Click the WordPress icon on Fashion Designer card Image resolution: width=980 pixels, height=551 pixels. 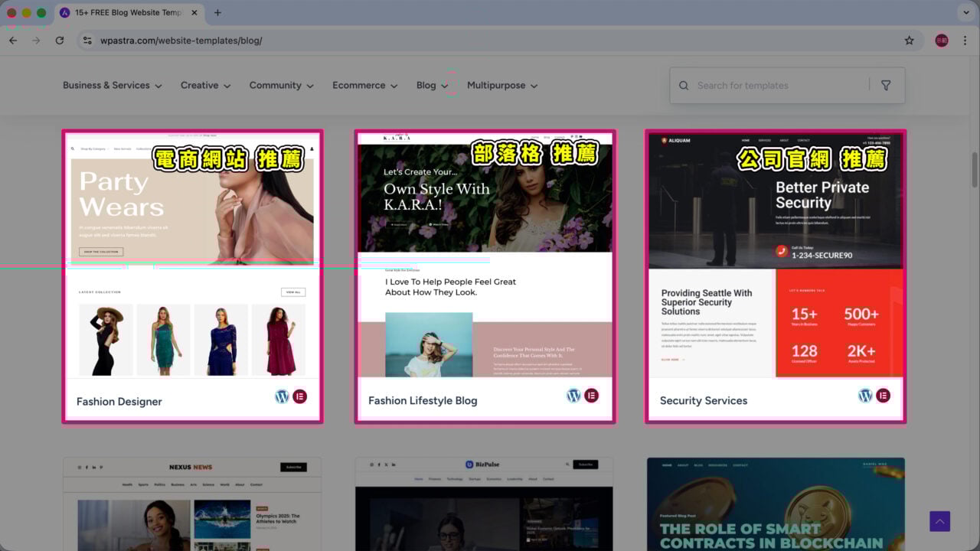[x=282, y=396]
